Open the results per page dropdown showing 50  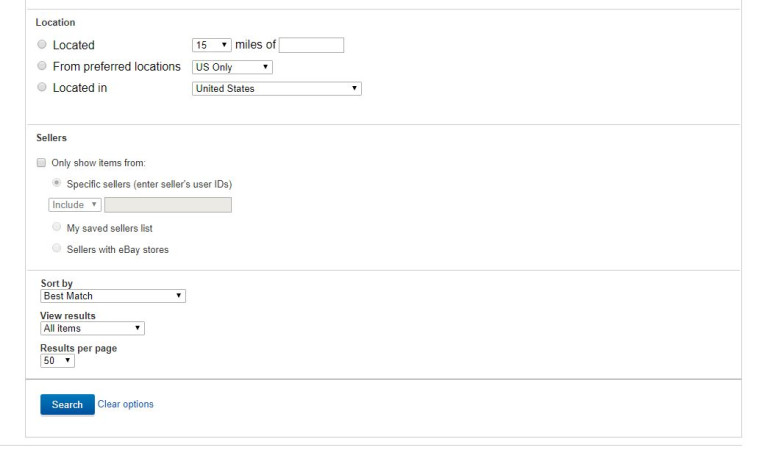[57, 360]
